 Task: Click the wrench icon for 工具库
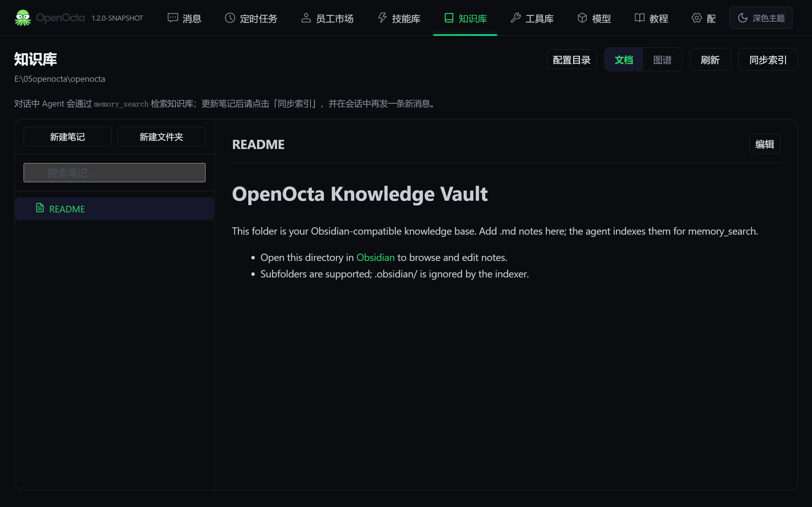click(515, 18)
